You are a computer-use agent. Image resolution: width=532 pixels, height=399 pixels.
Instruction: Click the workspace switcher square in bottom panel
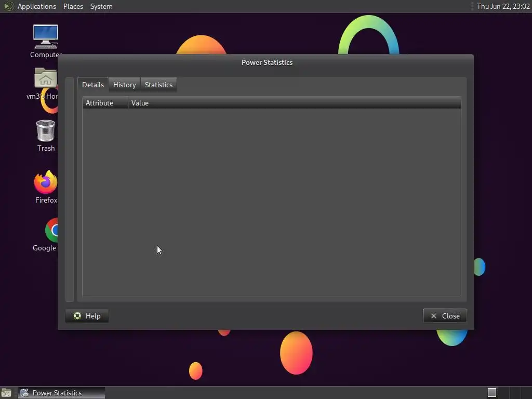coord(492,393)
